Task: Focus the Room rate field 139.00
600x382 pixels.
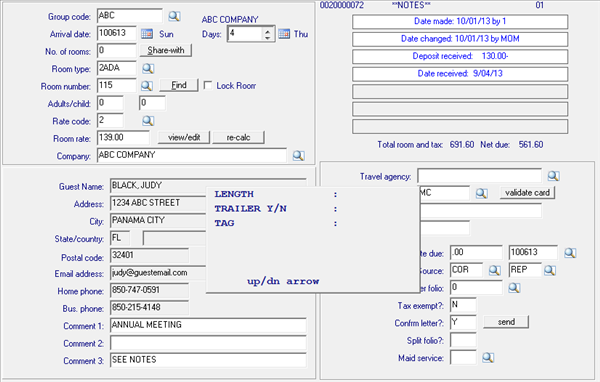Action: pyautogui.click(x=123, y=138)
